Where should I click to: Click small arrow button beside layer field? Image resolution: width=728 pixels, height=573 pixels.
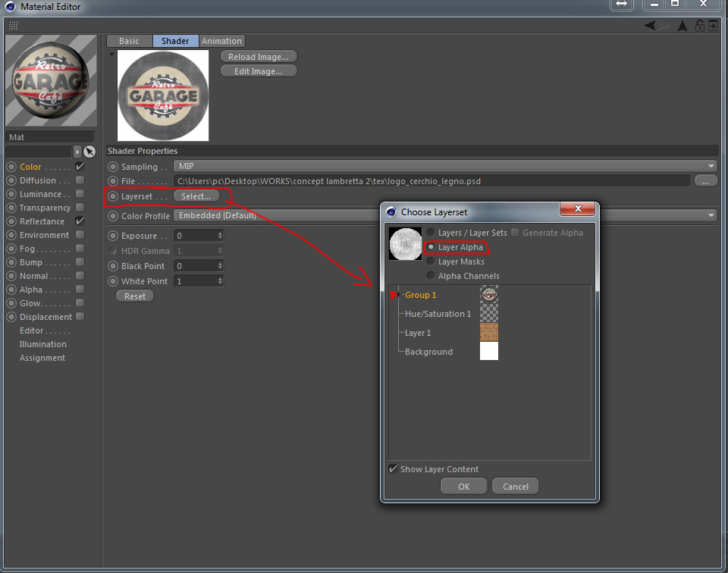click(x=77, y=152)
